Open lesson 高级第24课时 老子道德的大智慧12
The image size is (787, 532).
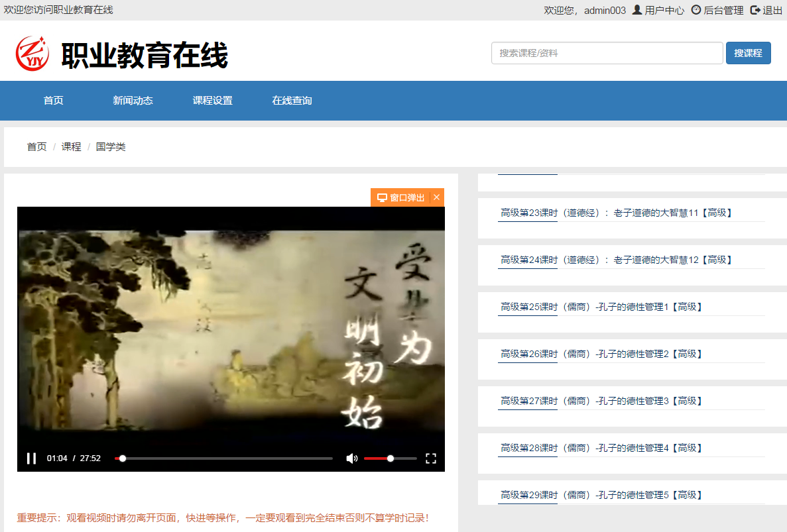point(615,260)
